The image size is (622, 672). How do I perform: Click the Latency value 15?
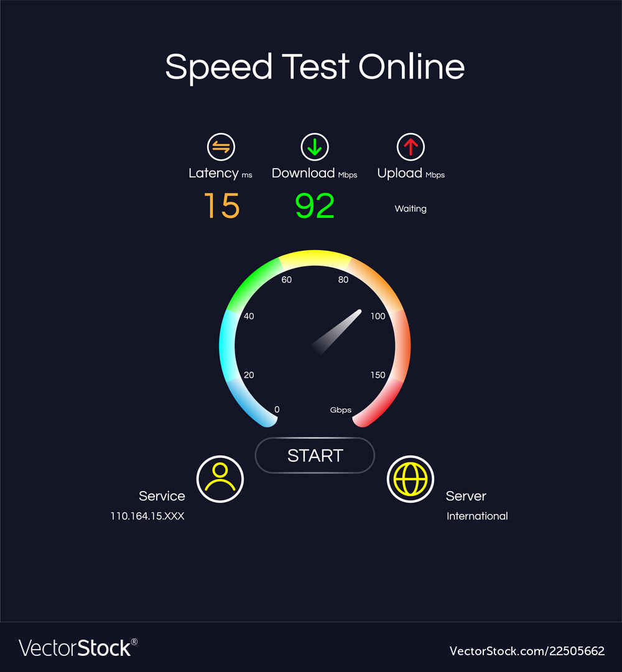[x=221, y=206]
